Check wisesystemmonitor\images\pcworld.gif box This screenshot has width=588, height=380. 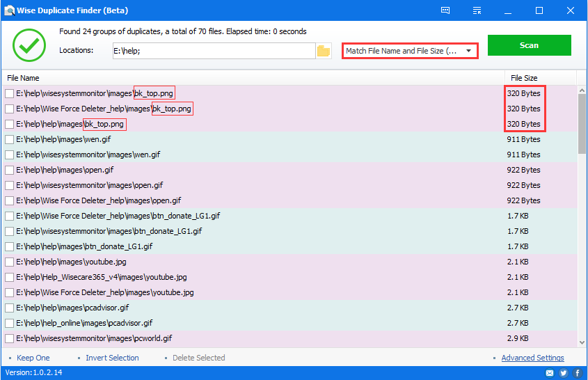tap(9, 338)
